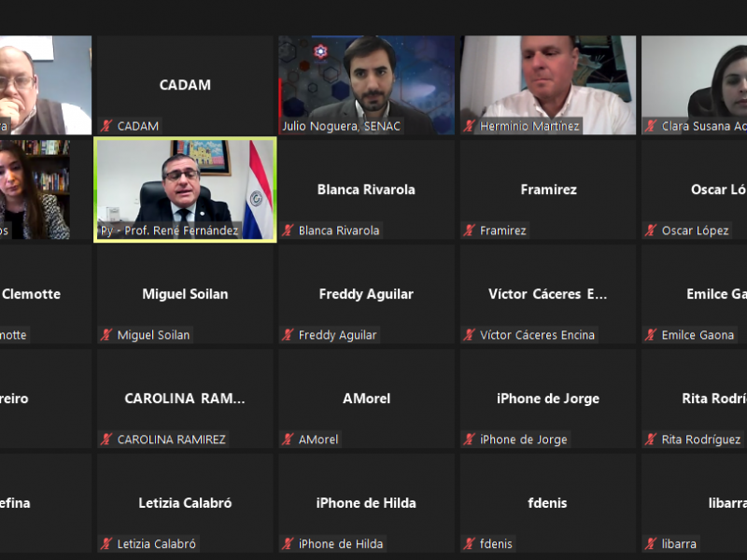The image size is (747, 560).
Task: Select Julio Noguera, SENAC video tile
Action: [x=367, y=85]
